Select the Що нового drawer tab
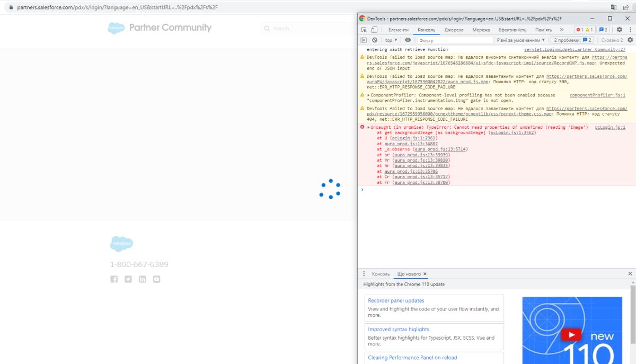The width and height of the screenshot is (636, 364). click(409, 274)
